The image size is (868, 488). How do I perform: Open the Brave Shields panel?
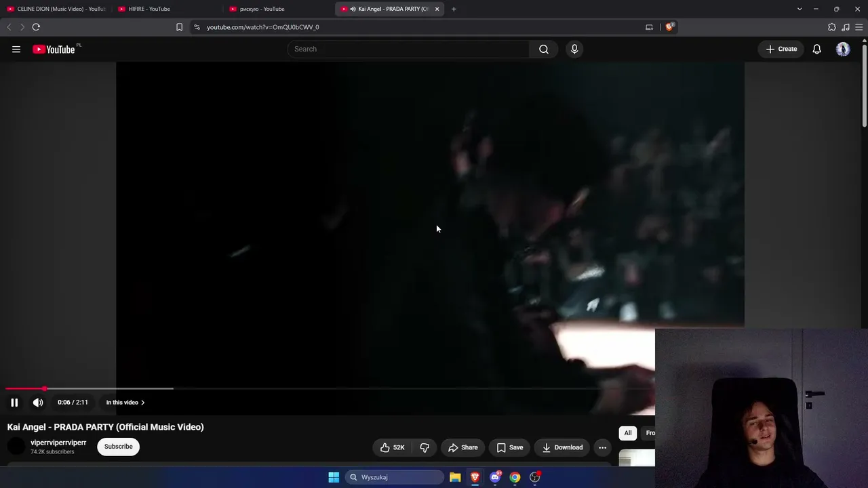pyautogui.click(x=669, y=27)
